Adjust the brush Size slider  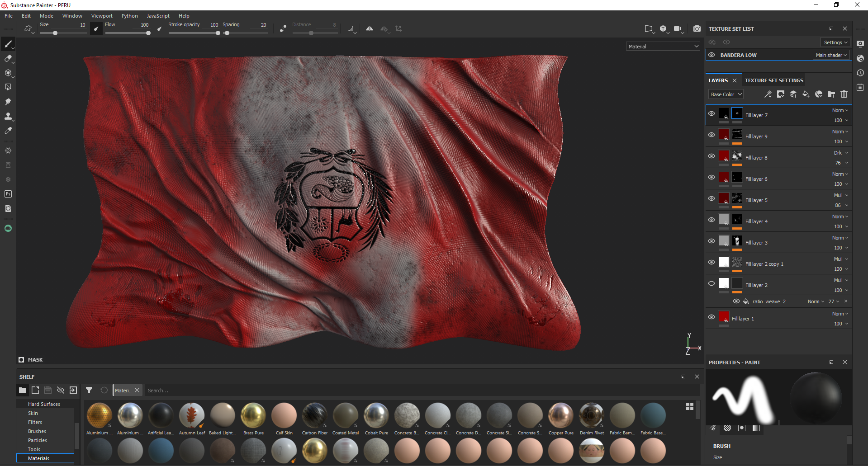click(63, 33)
